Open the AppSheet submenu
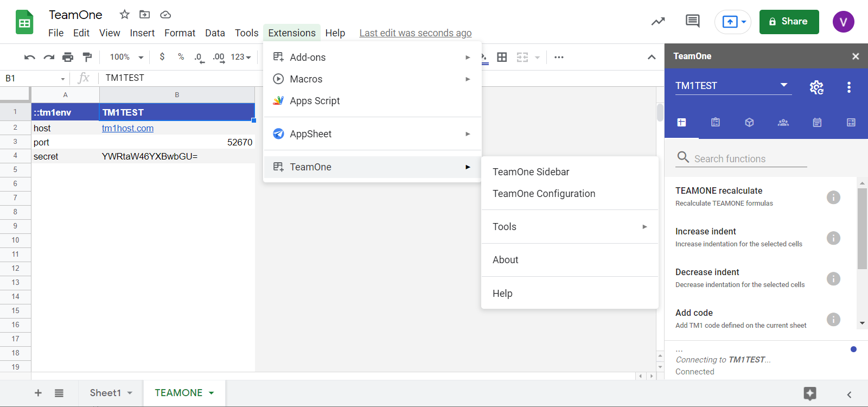The image size is (868, 407). [372, 133]
